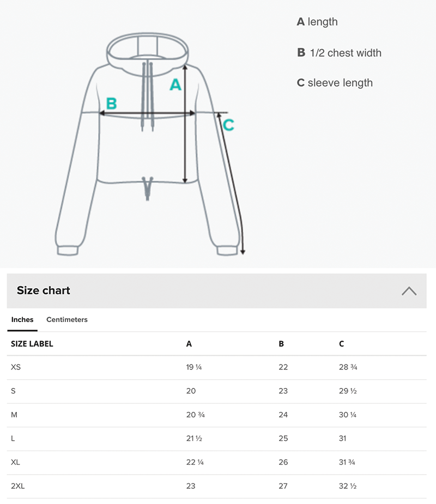Click the 'A length' legend entry
Screen dimensions: 436x504
click(x=317, y=22)
